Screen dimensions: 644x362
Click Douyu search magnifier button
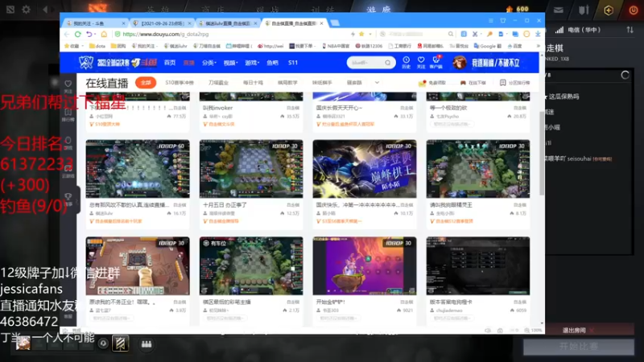(388, 63)
